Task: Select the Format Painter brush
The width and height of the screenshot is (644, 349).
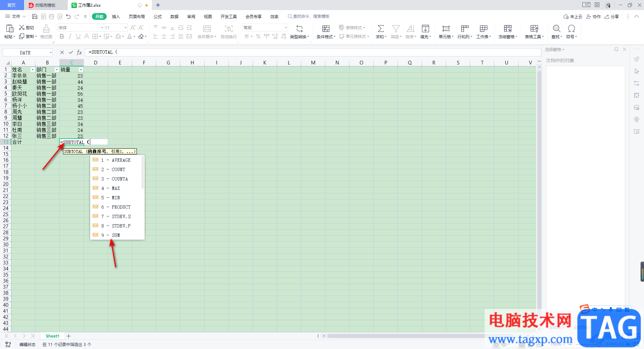Action: click(46, 28)
